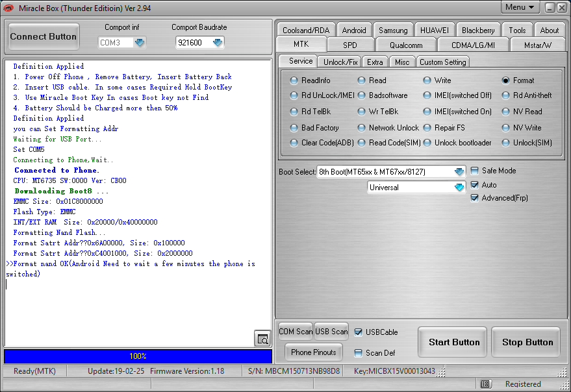Switch to the Android tab
Image resolution: width=571 pixels, height=392 pixels.
coord(354,31)
